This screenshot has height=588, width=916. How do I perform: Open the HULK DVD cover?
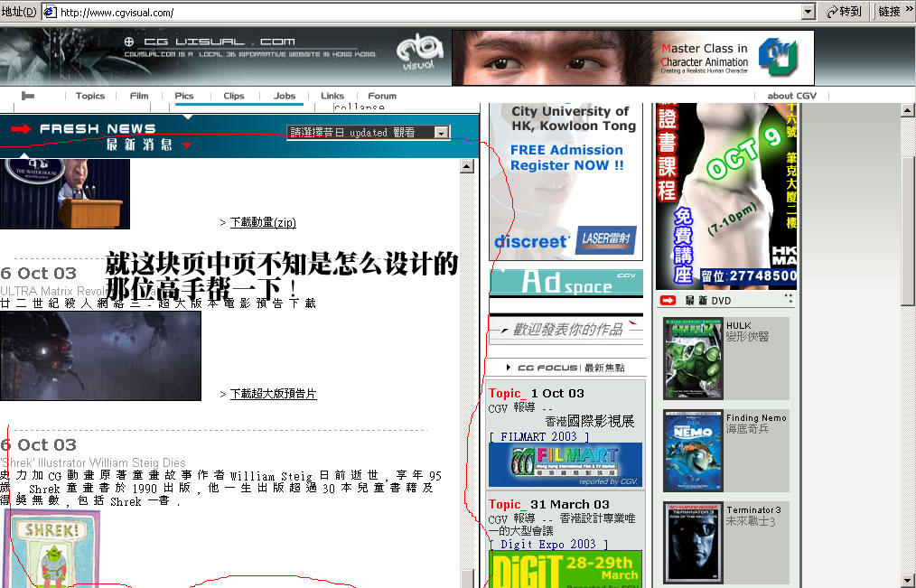click(x=693, y=359)
